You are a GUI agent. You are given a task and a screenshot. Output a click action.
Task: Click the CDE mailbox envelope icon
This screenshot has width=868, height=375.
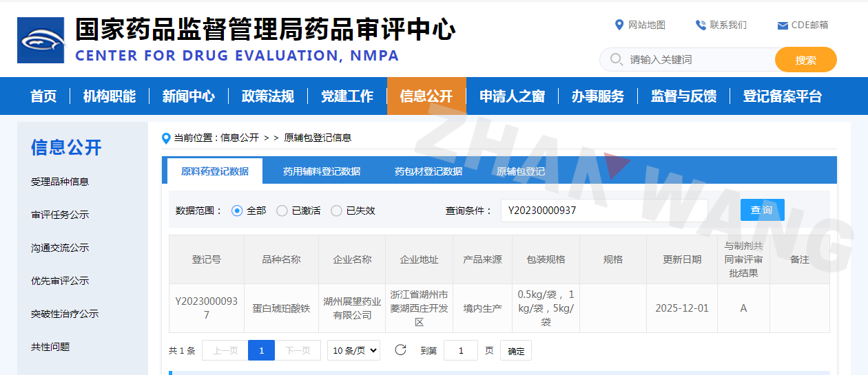click(783, 25)
